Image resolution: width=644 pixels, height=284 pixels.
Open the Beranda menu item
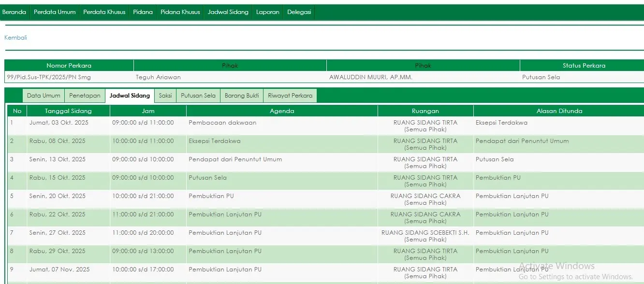tap(14, 12)
